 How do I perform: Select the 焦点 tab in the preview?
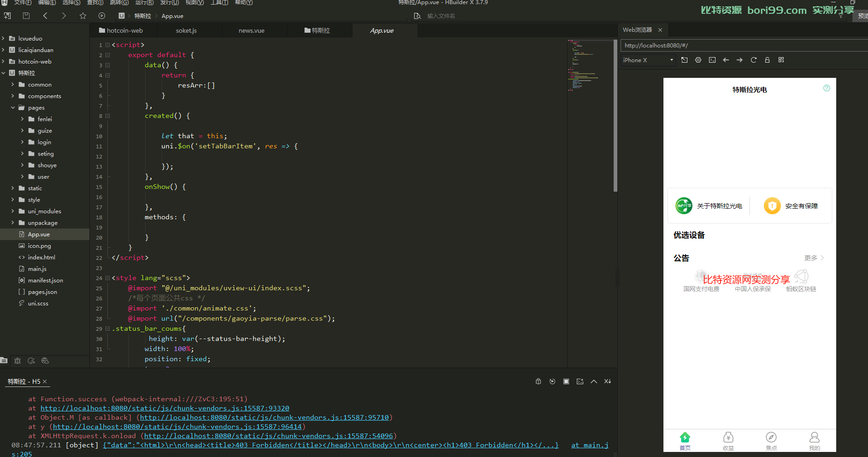tap(771, 441)
